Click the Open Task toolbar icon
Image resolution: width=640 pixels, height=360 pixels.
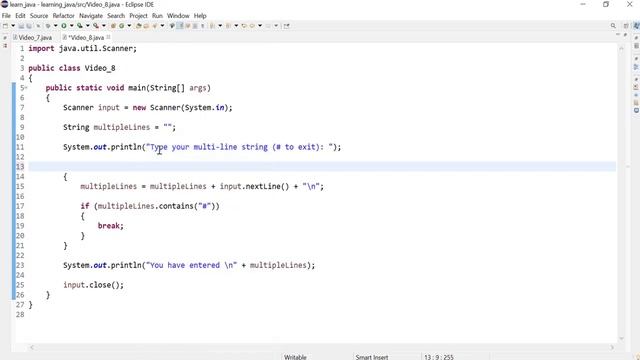tap(146, 26)
